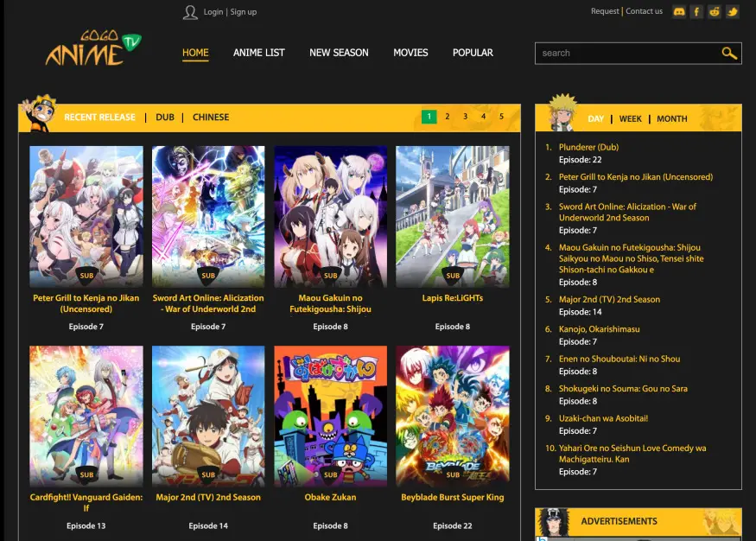
Task: Open the NEW SEASON menu
Action: click(x=339, y=53)
